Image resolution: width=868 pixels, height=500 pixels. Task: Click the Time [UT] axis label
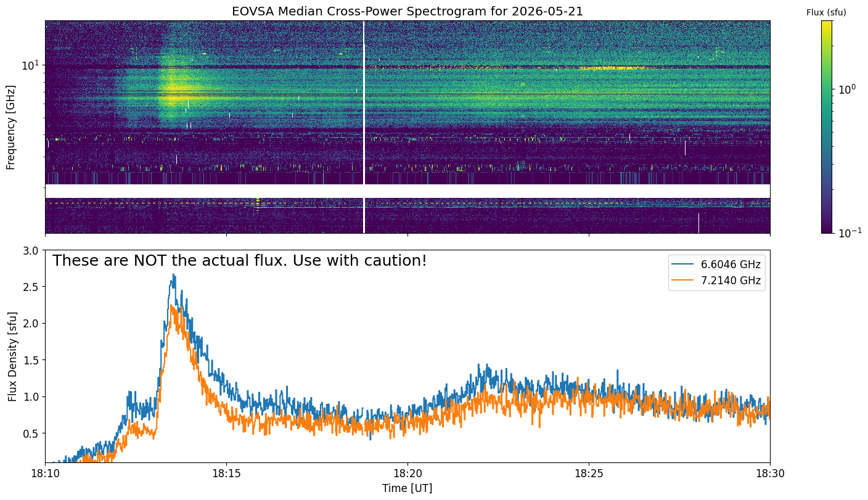pyautogui.click(x=407, y=488)
